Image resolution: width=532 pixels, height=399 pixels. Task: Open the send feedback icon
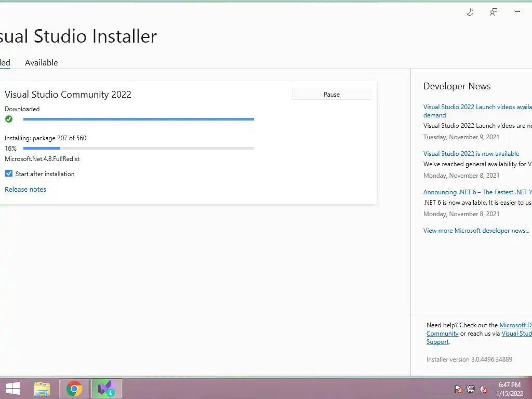click(494, 12)
